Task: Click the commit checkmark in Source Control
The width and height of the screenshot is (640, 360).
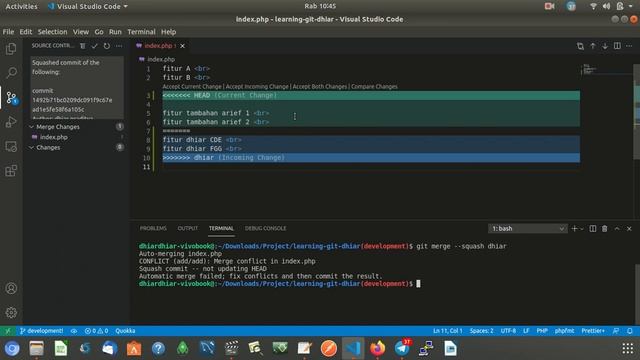Action: click(x=95, y=46)
